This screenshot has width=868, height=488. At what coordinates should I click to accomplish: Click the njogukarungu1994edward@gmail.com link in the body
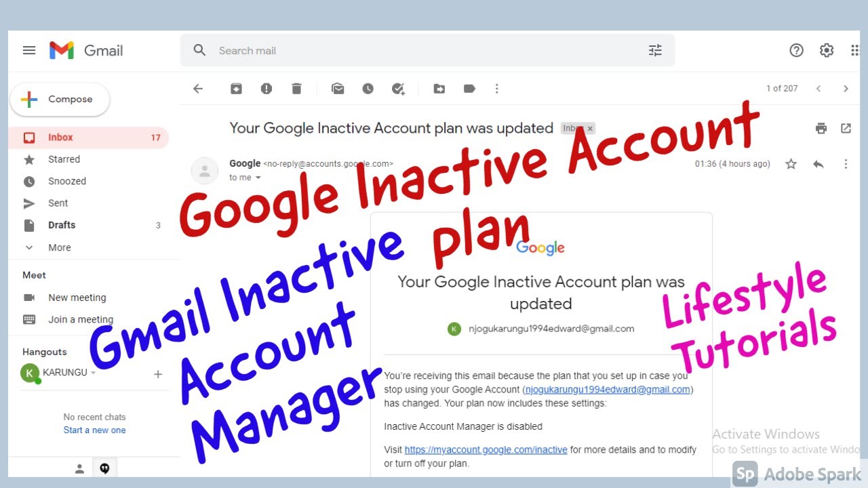click(x=608, y=390)
